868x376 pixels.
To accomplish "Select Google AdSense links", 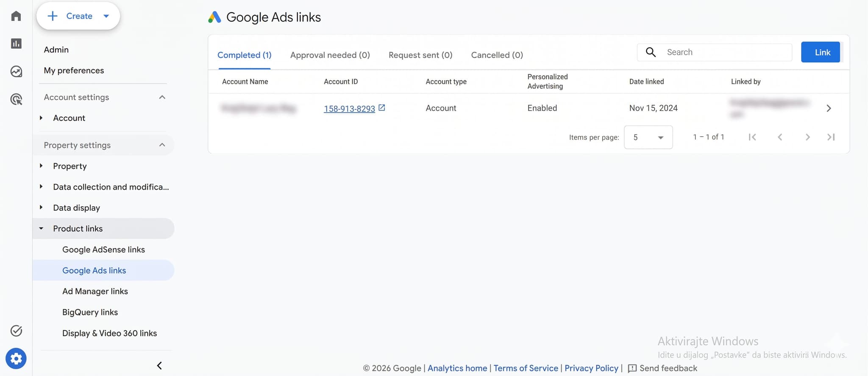I will (x=103, y=250).
